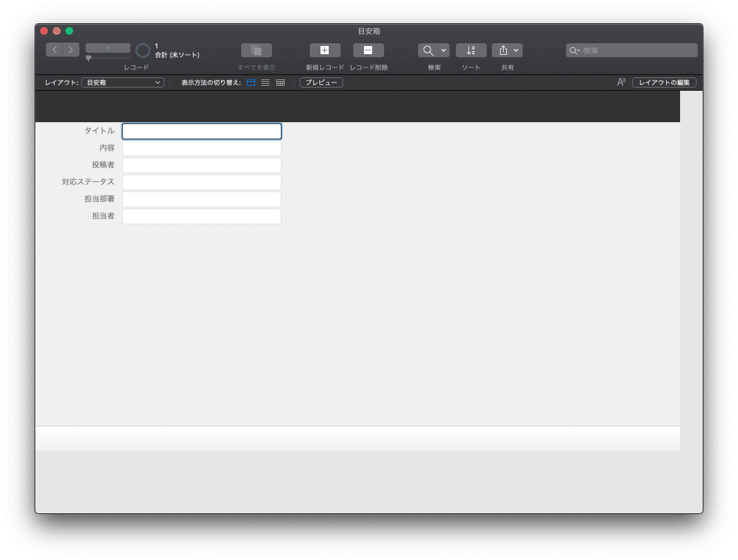The height and width of the screenshot is (560, 738).
Task: Go to next record arrow
Action: (71, 50)
